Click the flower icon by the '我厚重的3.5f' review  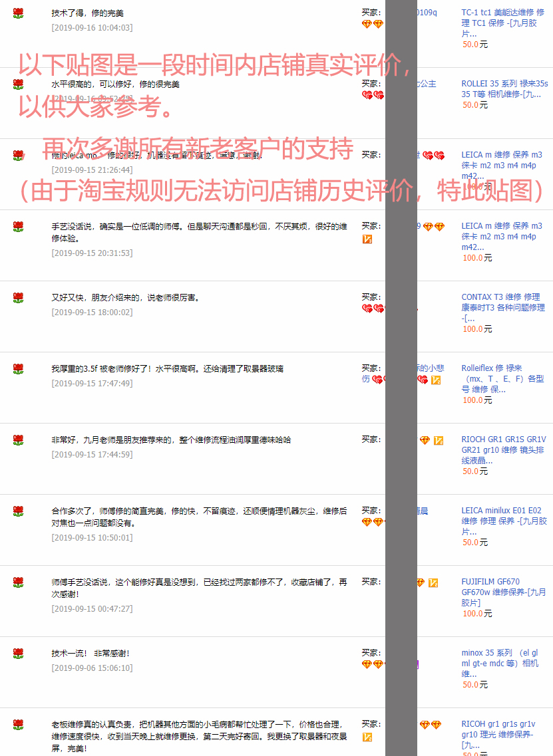(18, 369)
